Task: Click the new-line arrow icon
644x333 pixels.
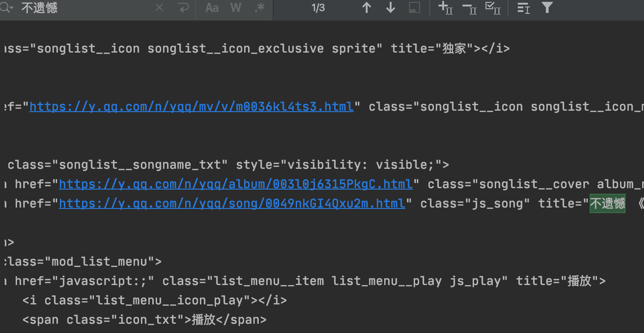Action: click(183, 7)
